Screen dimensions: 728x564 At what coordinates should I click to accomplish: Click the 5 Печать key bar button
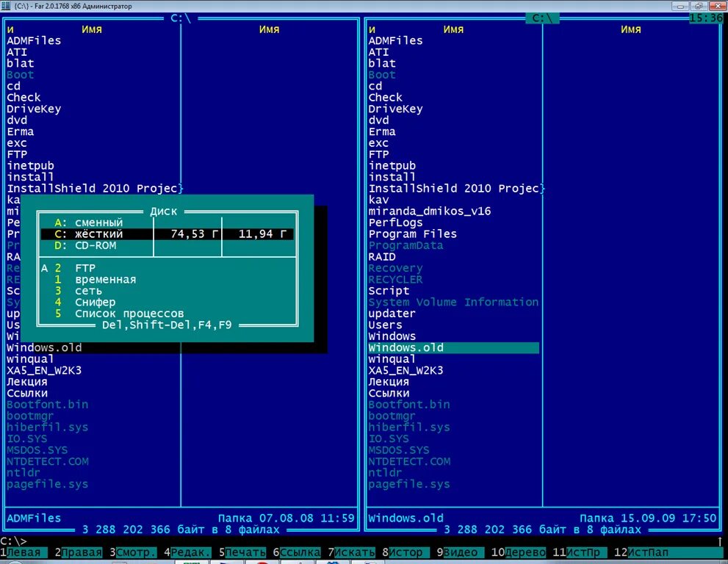[x=242, y=552]
